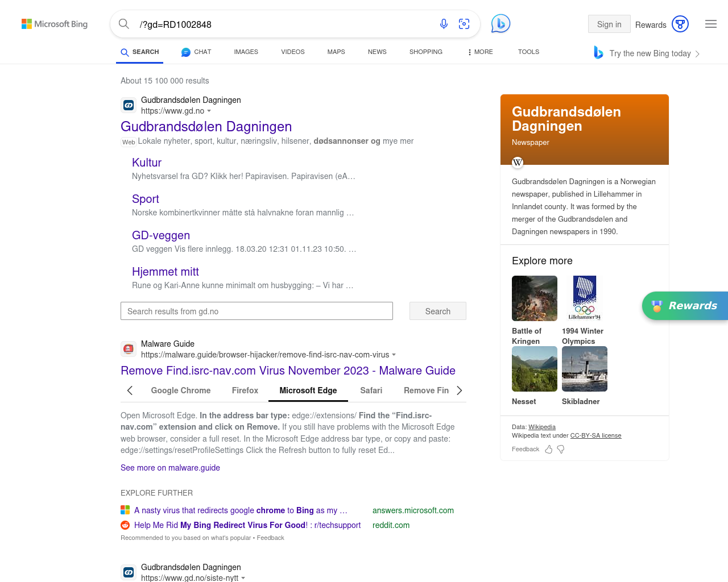Click Feedback text in knowledge card footer

(526, 449)
